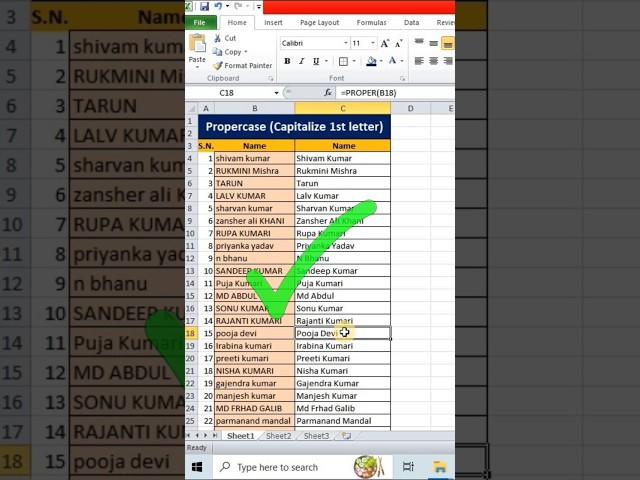Click formula bar with =PROPER(B18)
Viewport: 640px width, 480px height.
coord(396,93)
